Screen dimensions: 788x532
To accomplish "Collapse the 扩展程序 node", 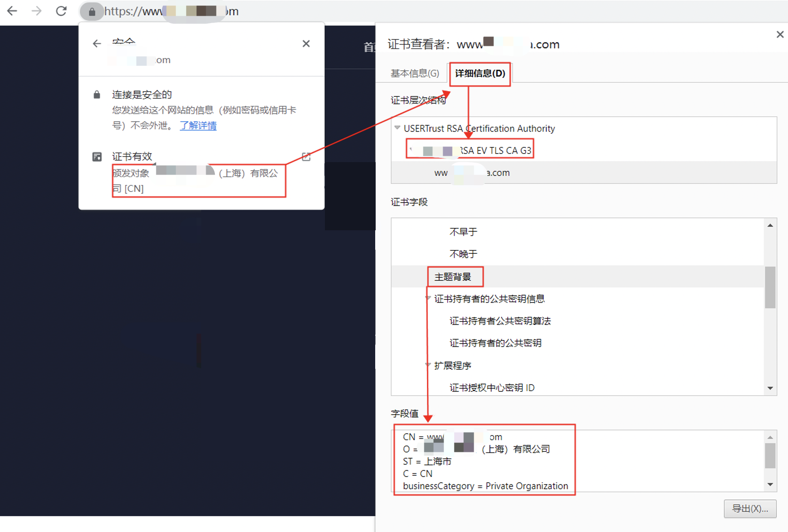I will click(428, 365).
